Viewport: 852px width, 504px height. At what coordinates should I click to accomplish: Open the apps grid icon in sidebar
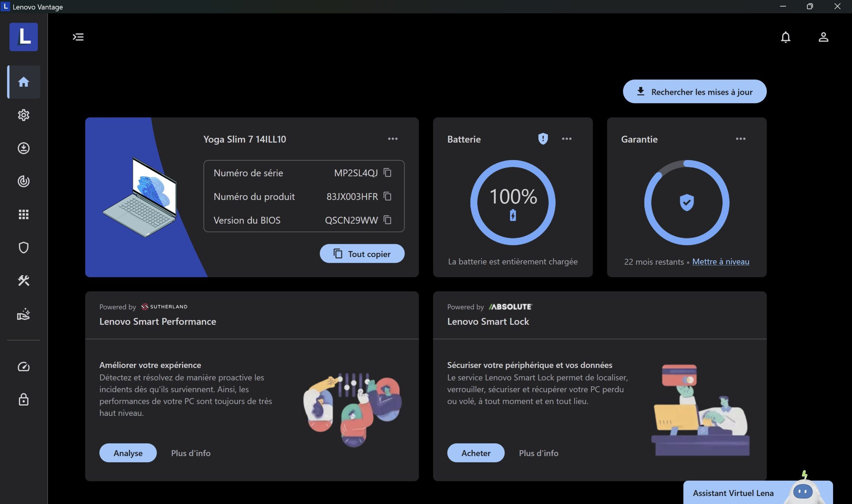pos(23,214)
